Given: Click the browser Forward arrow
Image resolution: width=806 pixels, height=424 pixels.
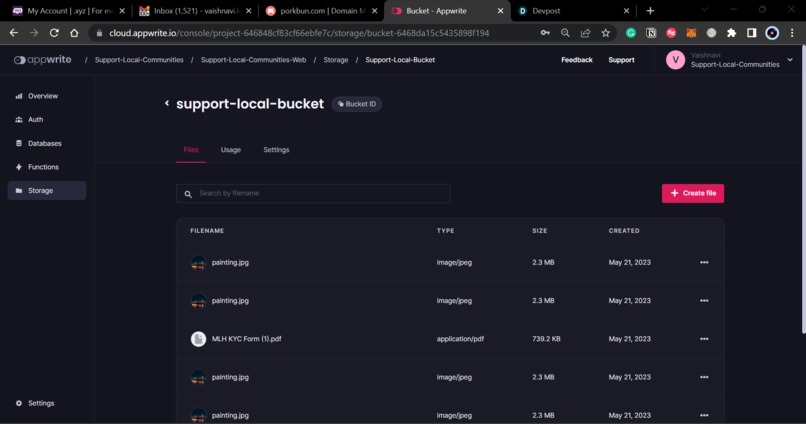Looking at the screenshot, I should point(34,33).
